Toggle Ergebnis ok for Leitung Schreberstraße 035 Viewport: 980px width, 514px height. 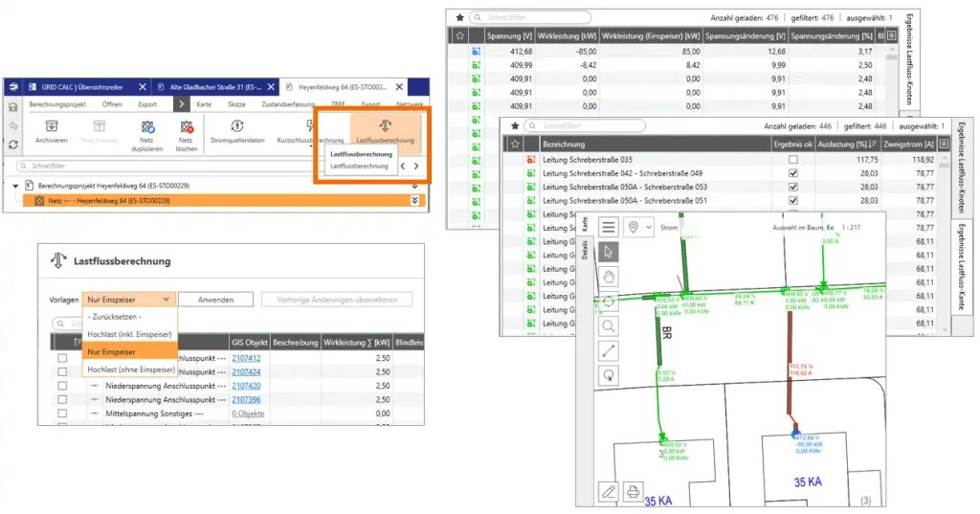[x=793, y=160]
